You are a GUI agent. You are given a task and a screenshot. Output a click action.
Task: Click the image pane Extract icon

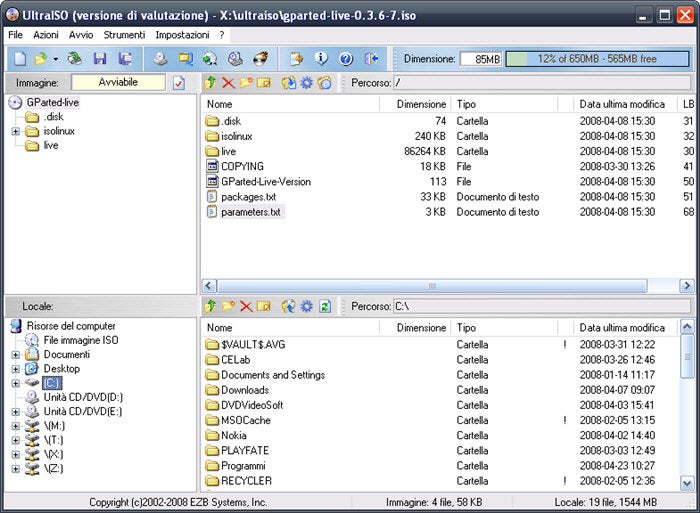[289, 83]
